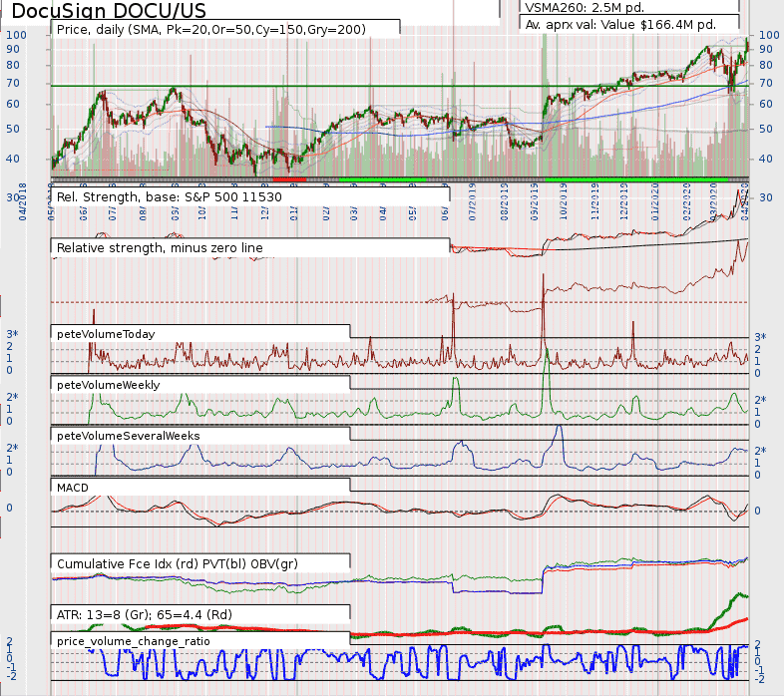Select the 07/2019 date axis label
The width and height of the screenshot is (784, 696).
point(472,202)
